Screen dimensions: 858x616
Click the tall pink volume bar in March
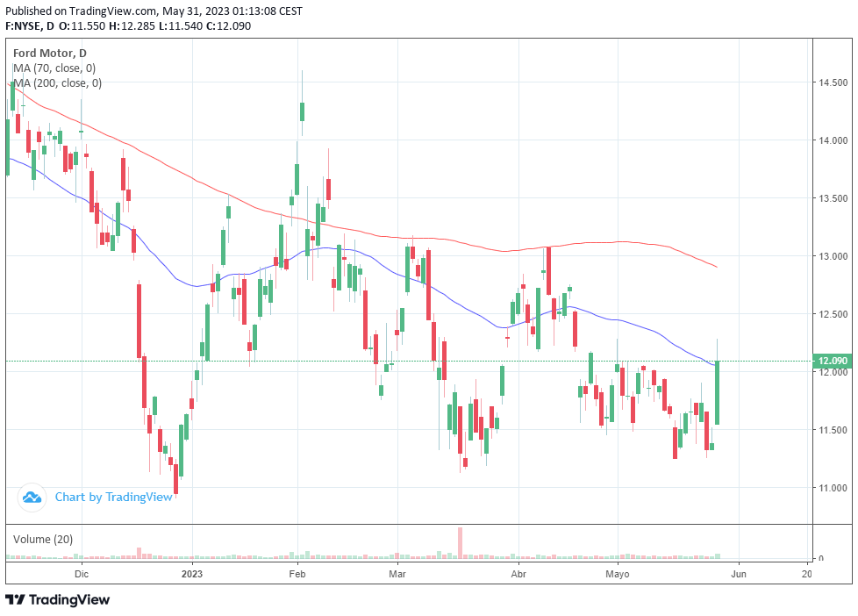[461, 542]
